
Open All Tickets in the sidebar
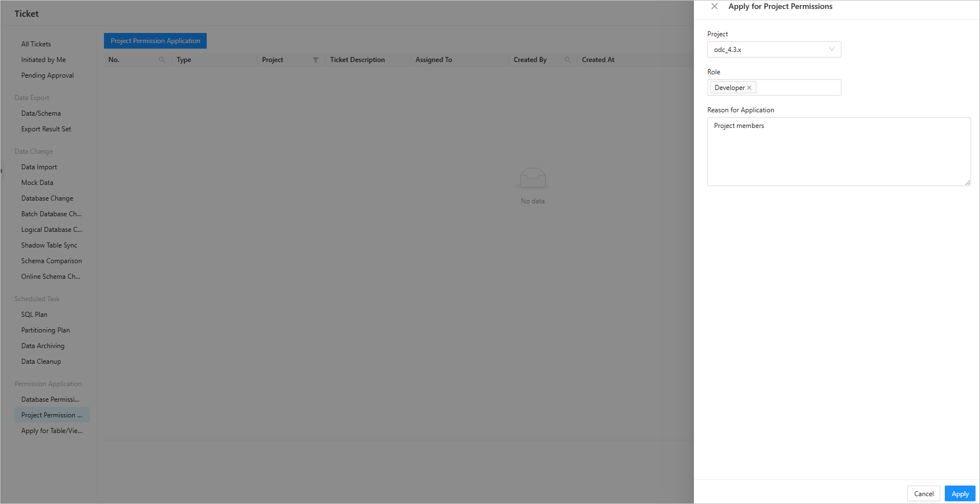(x=36, y=44)
